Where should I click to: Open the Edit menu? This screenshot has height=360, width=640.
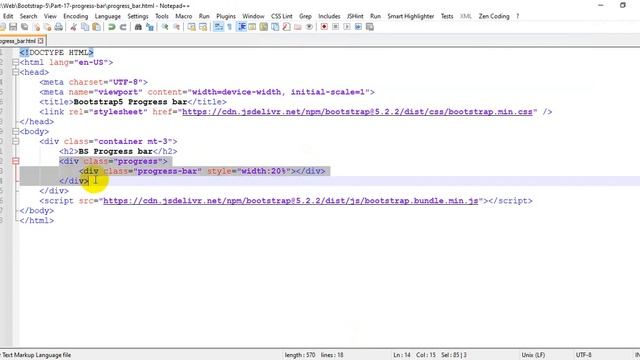(x=8, y=16)
